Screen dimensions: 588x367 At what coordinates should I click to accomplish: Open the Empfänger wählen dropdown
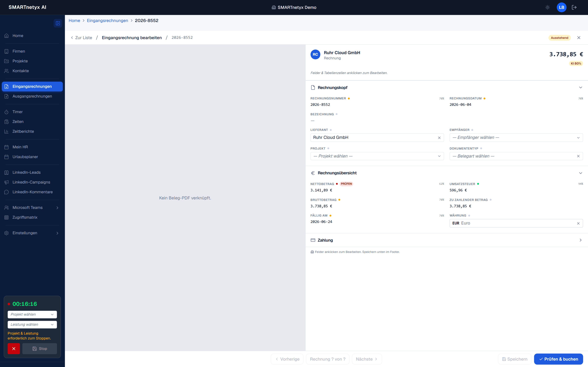[x=516, y=138]
